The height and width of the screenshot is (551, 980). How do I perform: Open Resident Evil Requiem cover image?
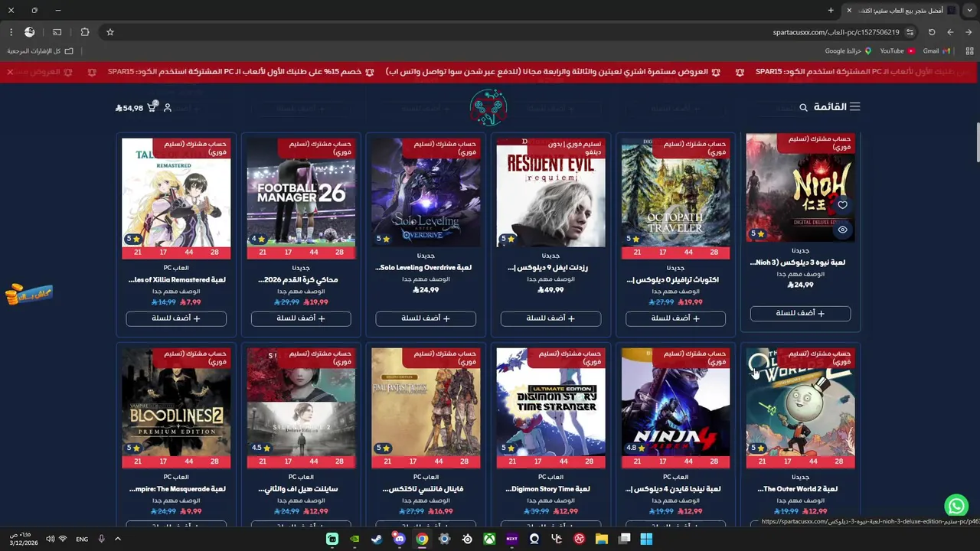point(550,192)
